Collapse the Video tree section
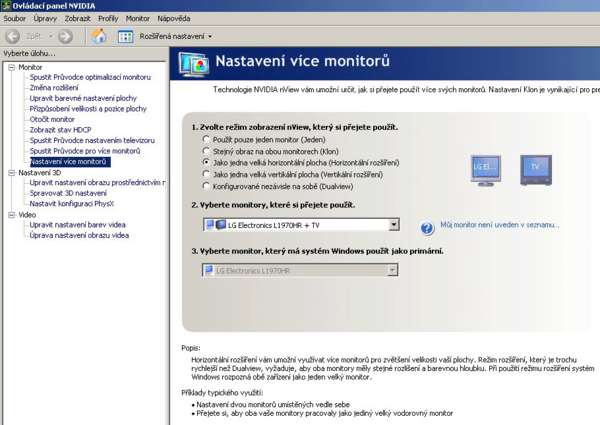Screen dimensions: 600x425 tap(11, 215)
